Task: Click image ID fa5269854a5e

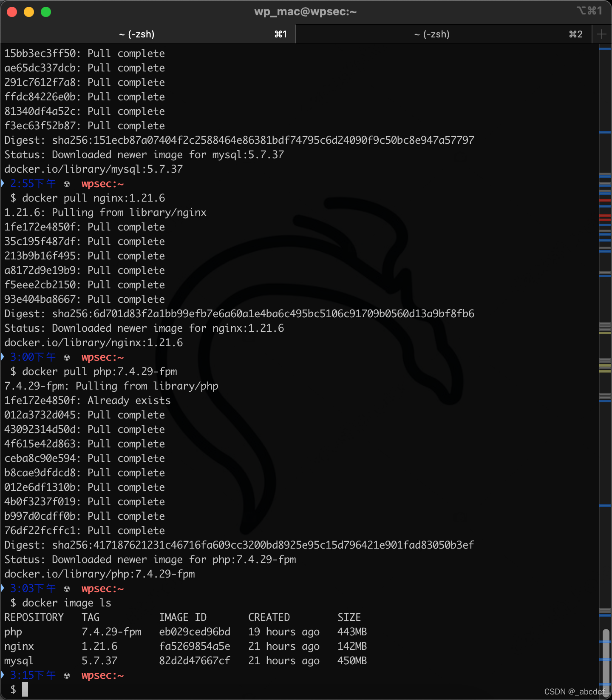Action: coord(195,646)
